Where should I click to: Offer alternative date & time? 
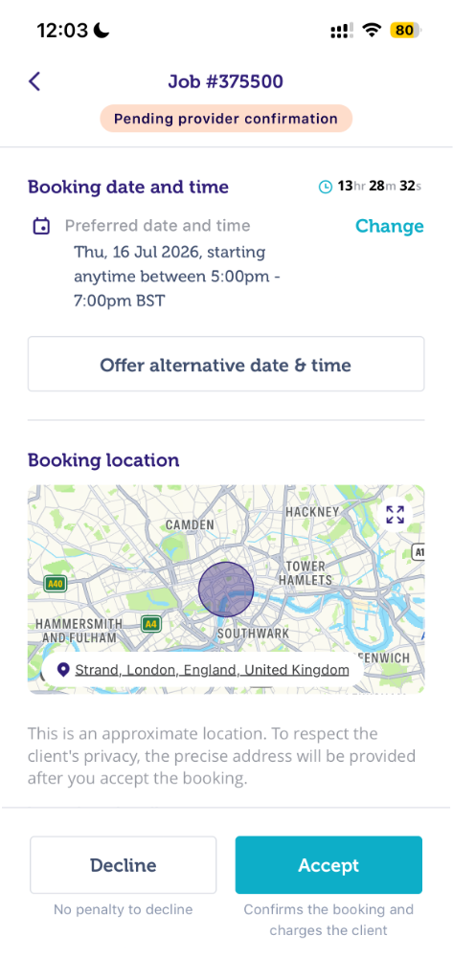(226, 365)
